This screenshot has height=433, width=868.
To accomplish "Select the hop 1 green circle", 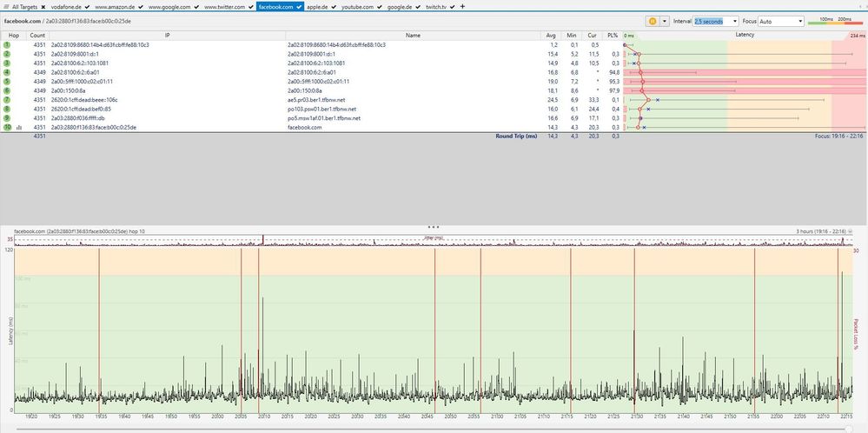I will (x=6, y=44).
